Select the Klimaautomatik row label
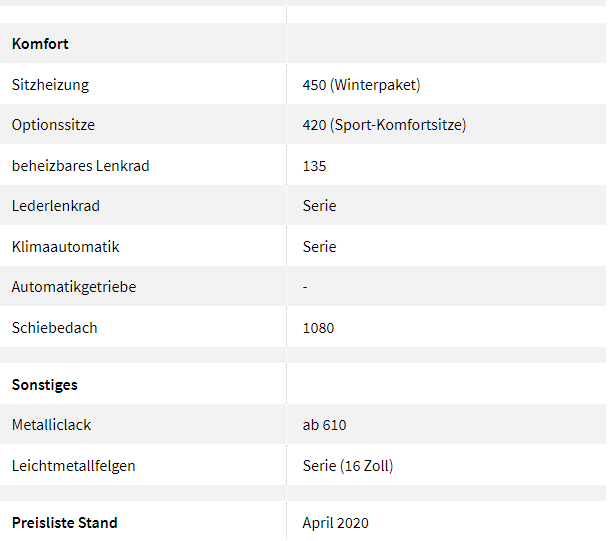The width and height of the screenshot is (609, 541). (65, 247)
